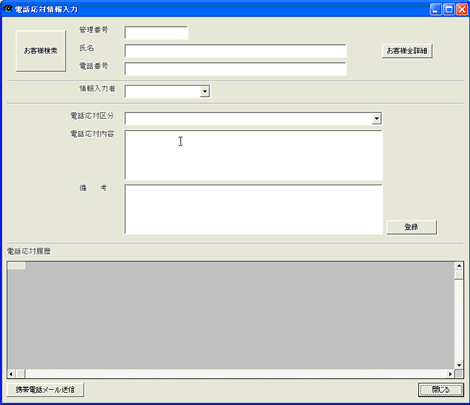
Task: Focus the 管理番号 input field
Action: click(156, 33)
